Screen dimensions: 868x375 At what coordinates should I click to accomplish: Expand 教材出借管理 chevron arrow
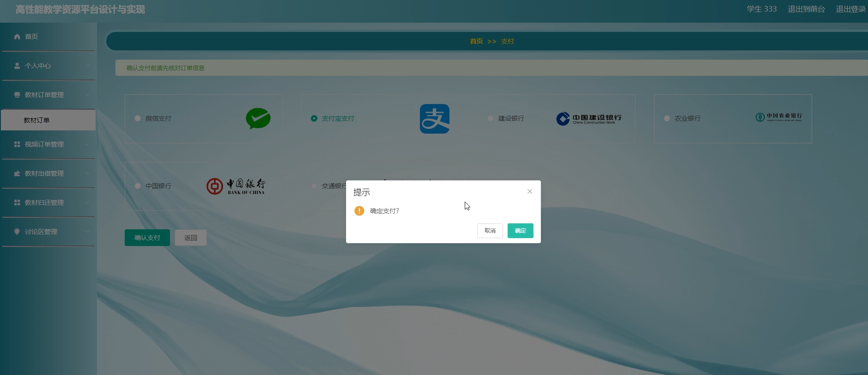87,173
